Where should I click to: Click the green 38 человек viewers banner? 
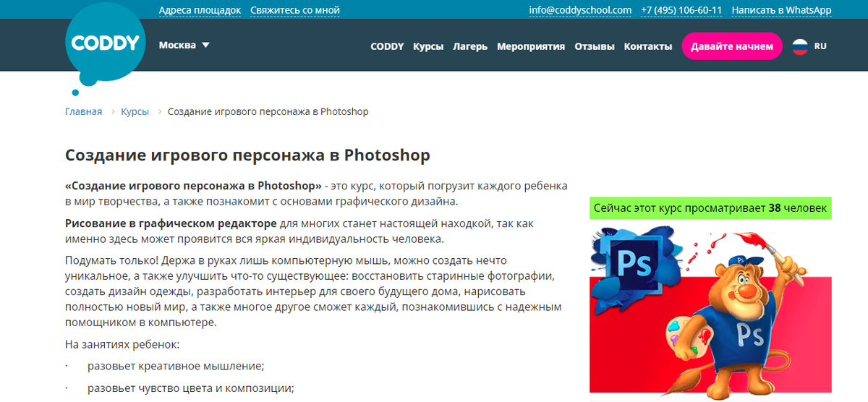(710, 208)
